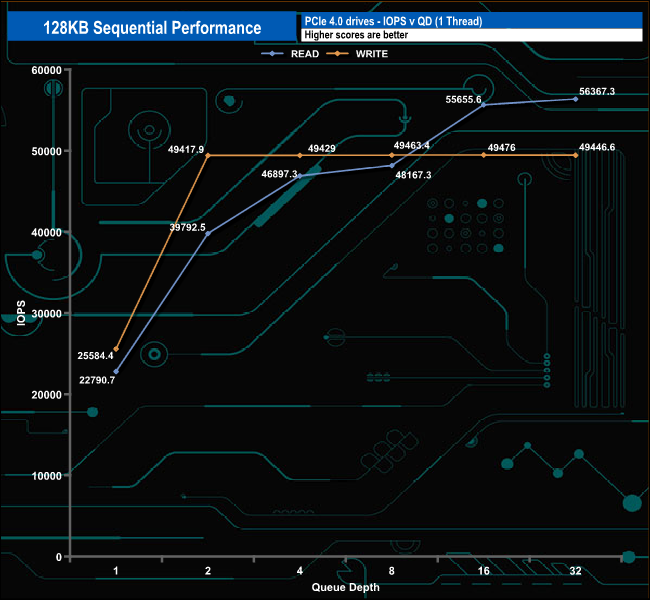Image resolution: width=650 pixels, height=600 pixels.
Task: Click the WRITE legend entry
Action: pos(357,54)
